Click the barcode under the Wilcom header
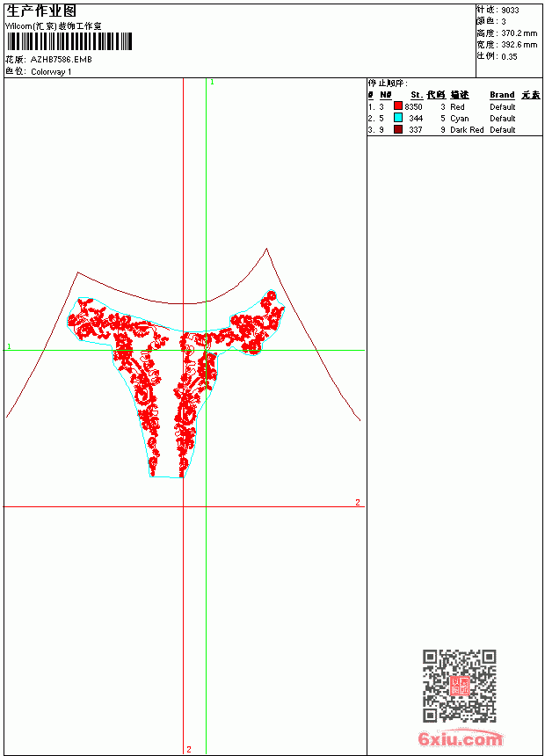The width and height of the screenshot is (545, 756). point(69,41)
